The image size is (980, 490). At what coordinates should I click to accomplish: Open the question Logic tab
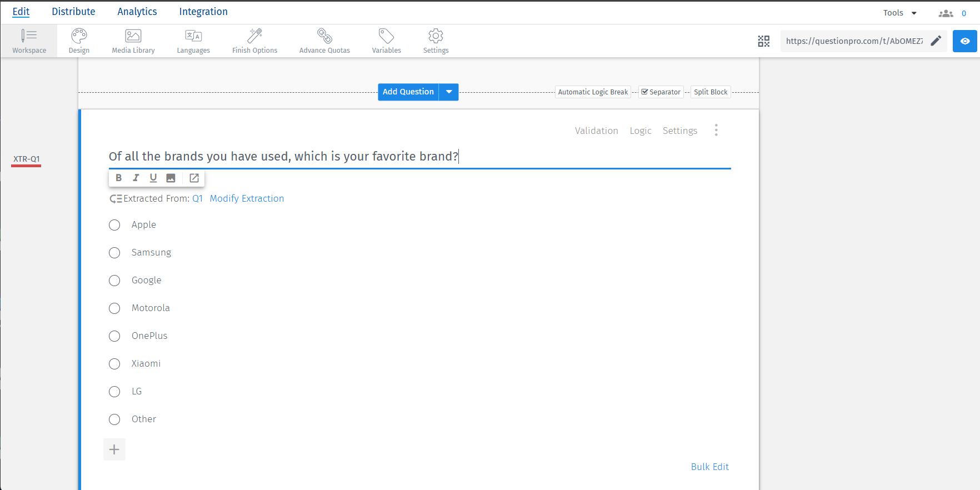641,131
